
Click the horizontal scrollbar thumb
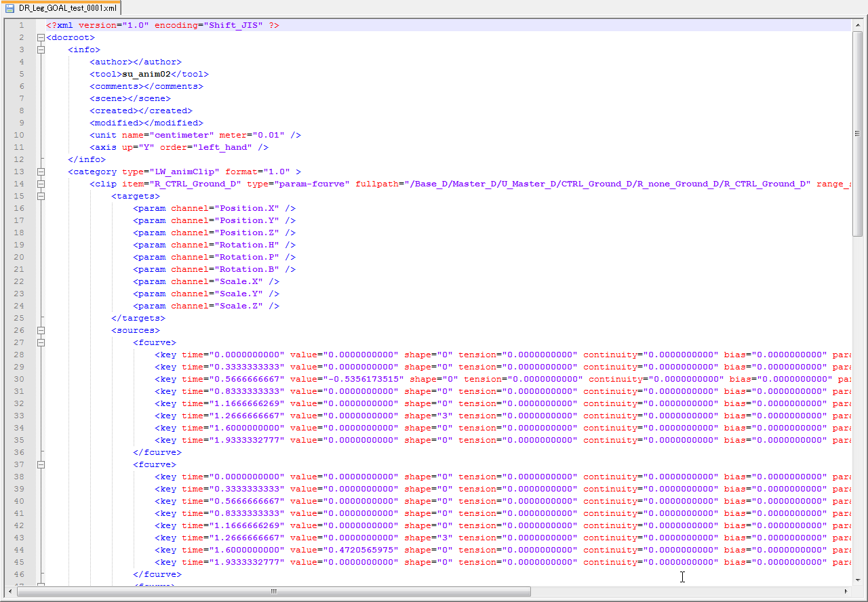click(x=274, y=591)
